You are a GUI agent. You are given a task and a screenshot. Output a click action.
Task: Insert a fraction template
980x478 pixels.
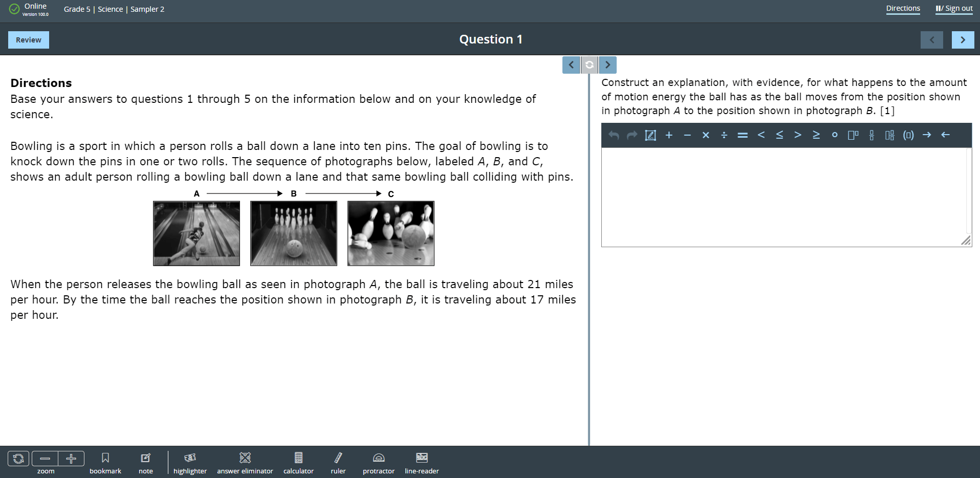point(872,135)
